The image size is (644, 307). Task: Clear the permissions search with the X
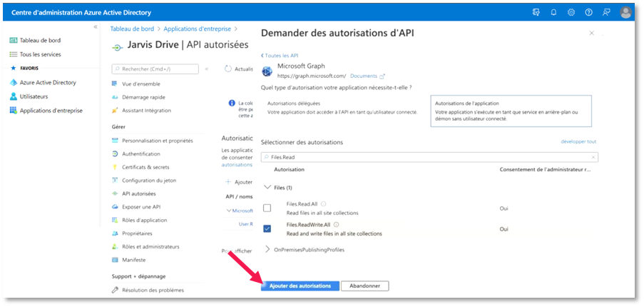coord(593,157)
